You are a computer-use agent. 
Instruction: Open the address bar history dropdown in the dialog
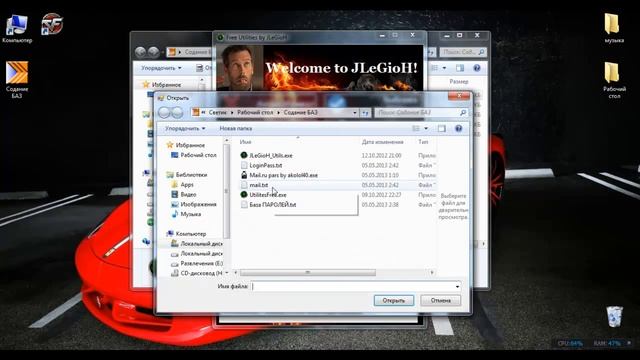(x=355, y=113)
